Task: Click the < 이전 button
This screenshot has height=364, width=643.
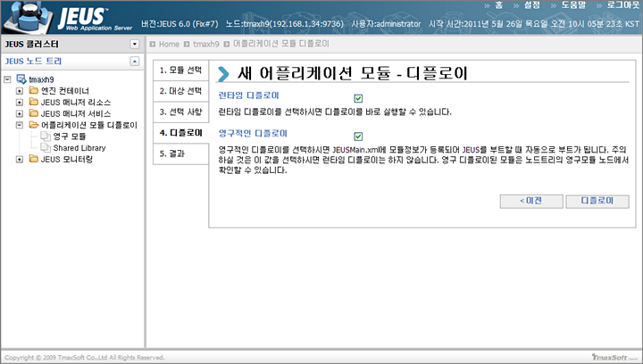Action: coord(531,201)
